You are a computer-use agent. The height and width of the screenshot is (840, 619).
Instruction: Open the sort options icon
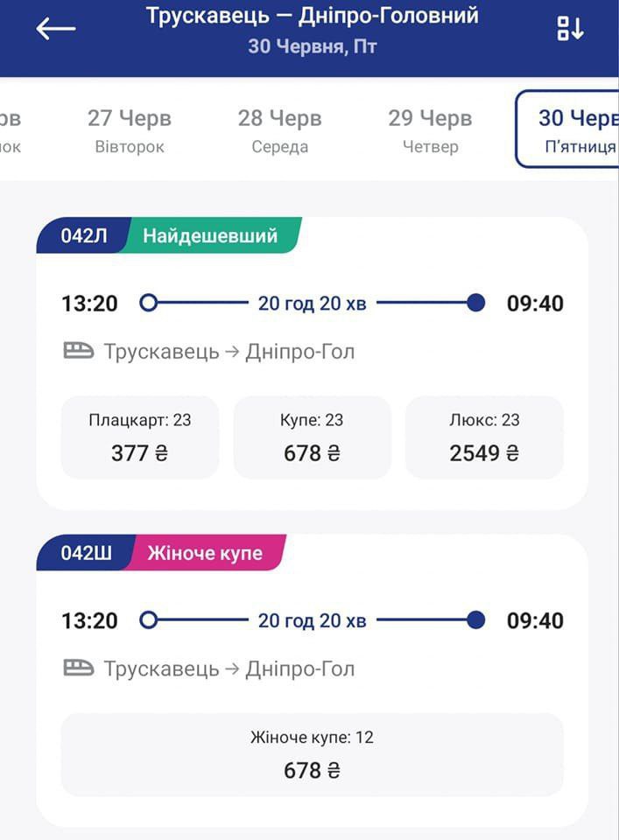pyautogui.click(x=570, y=28)
